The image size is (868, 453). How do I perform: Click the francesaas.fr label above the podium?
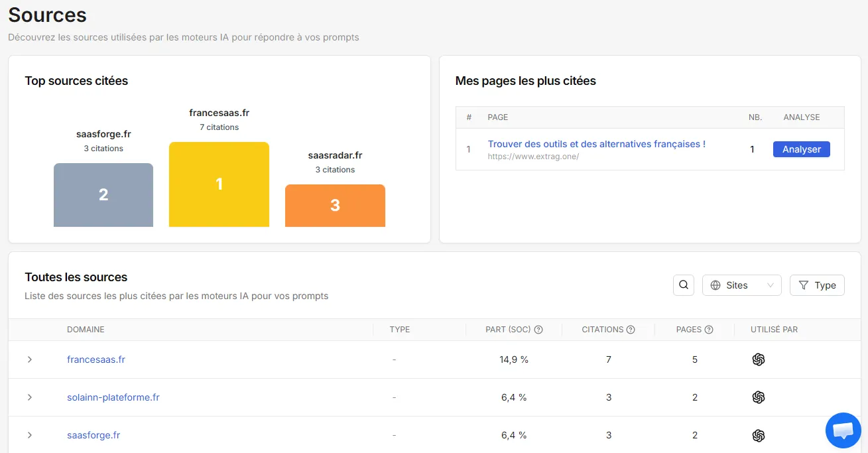pyautogui.click(x=219, y=113)
